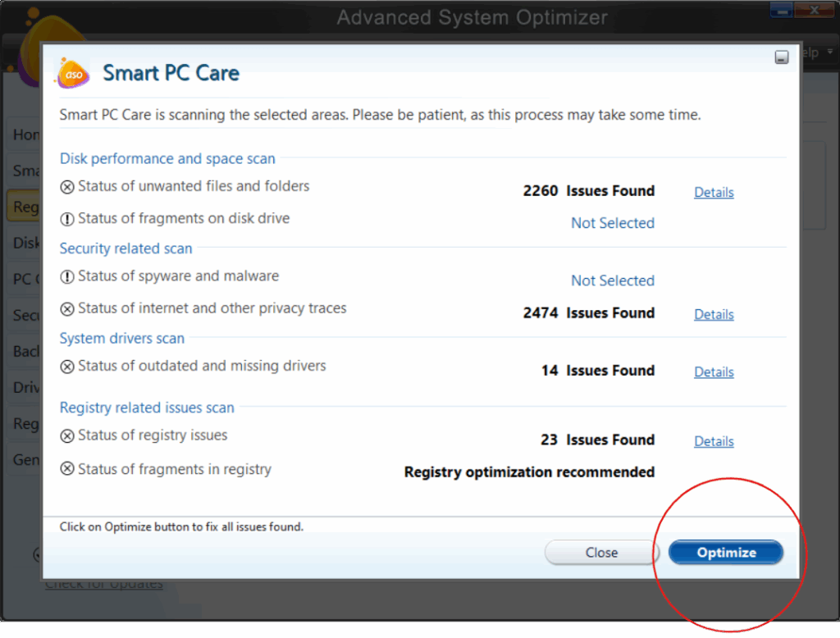Image resolution: width=840 pixels, height=638 pixels.
Task: Open Details for unwanted files and folders
Action: point(714,193)
